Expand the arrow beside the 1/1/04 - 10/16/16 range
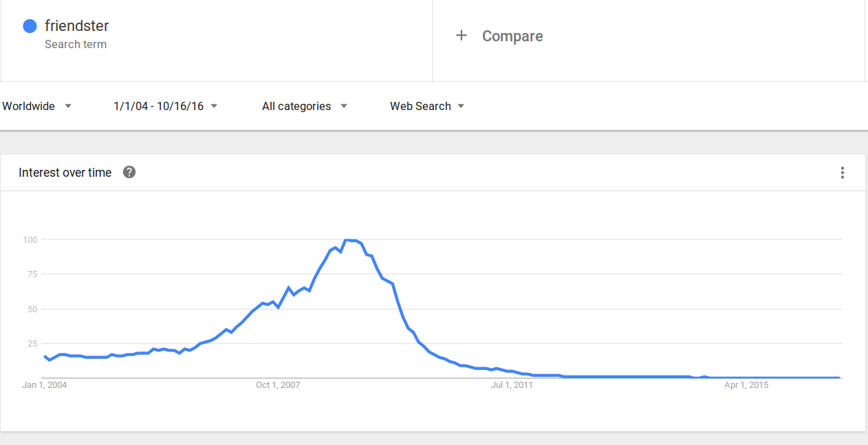This screenshot has width=868, height=445. 214,106
